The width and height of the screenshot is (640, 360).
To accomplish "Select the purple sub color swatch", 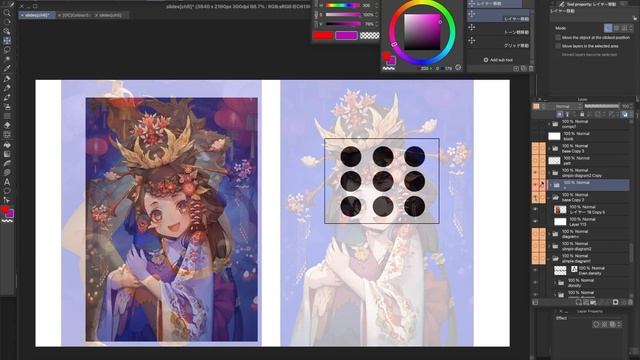I will click(346, 36).
